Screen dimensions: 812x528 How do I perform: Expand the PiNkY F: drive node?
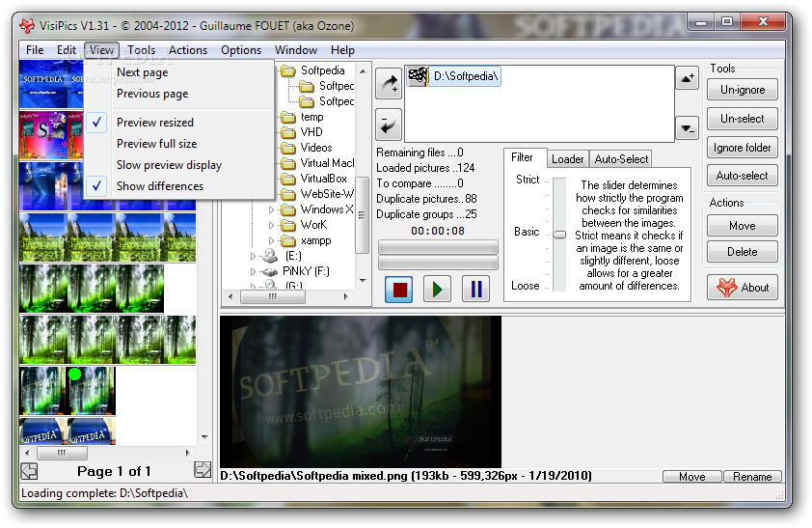pyautogui.click(x=253, y=271)
